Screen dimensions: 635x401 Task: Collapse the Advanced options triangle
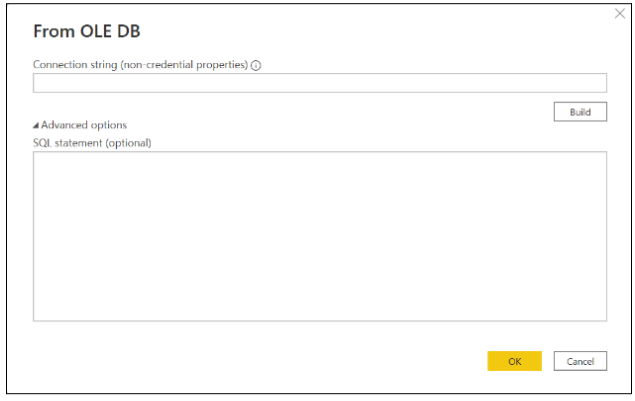tap(36, 126)
